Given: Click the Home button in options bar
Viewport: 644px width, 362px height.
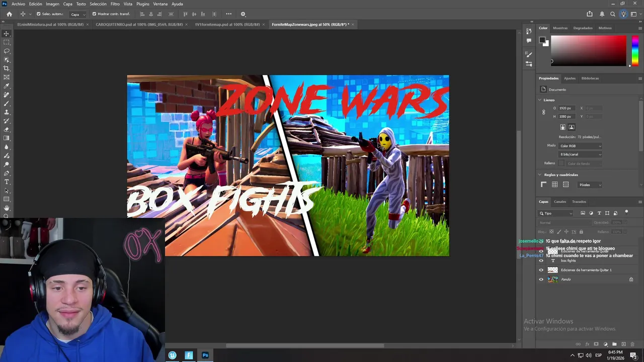Looking at the screenshot, I should (x=9, y=14).
